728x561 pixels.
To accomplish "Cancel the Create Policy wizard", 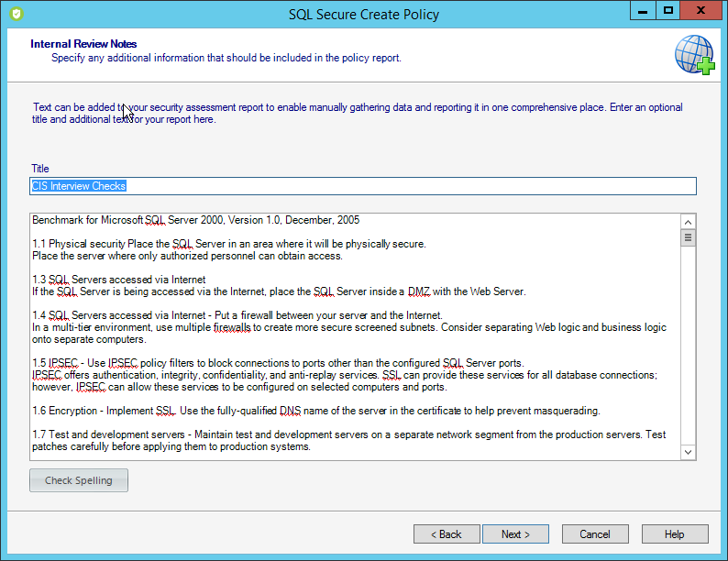I will pos(595,534).
